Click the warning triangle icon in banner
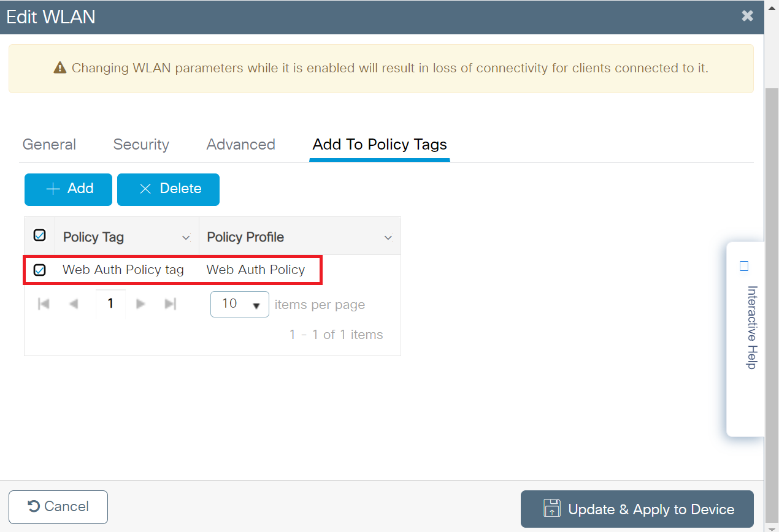The width and height of the screenshot is (779, 532). [x=60, y=68]
